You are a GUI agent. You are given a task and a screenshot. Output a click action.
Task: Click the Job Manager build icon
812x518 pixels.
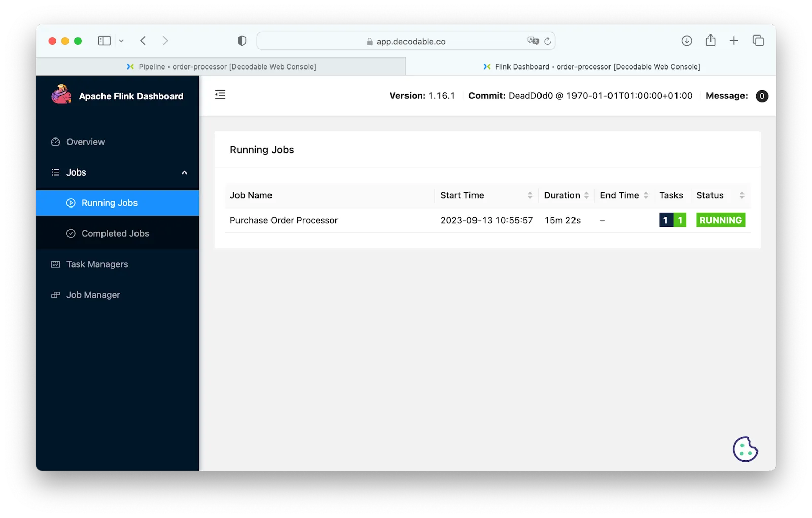tap(56, 295)
